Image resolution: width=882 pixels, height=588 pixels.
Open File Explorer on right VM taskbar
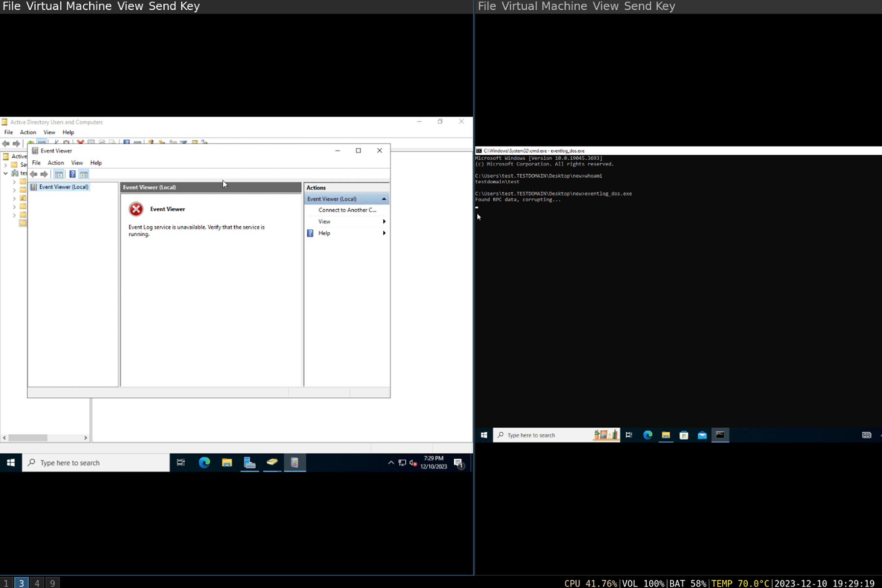click(x=666, y=435)
